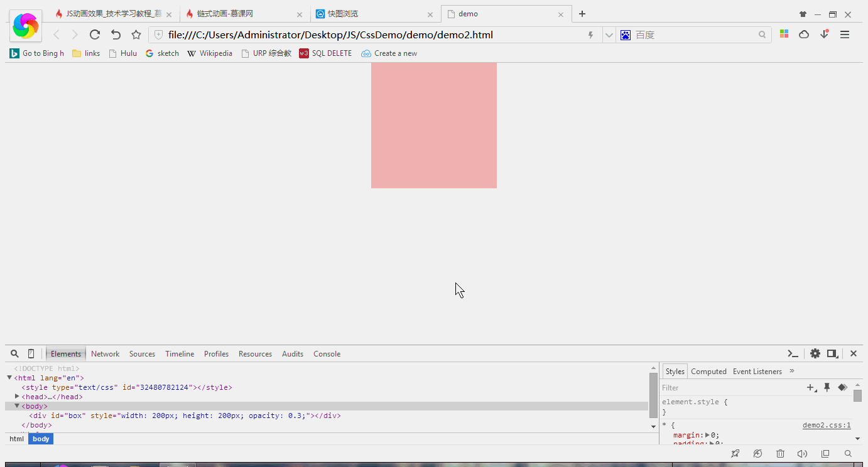Image resolution: width=868 pixels, height=467 pixels.
Task: Close the 快图浏览 tab
Action: point(430,14)
